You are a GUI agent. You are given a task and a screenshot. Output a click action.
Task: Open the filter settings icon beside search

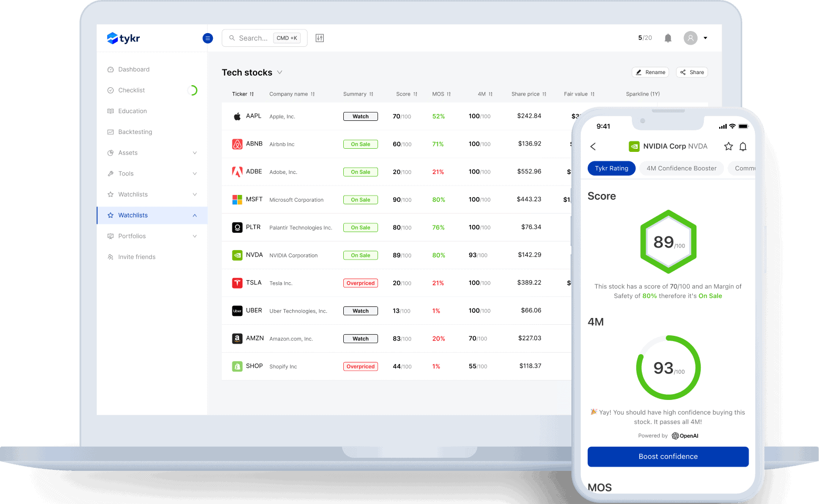(x=320, y=38)
